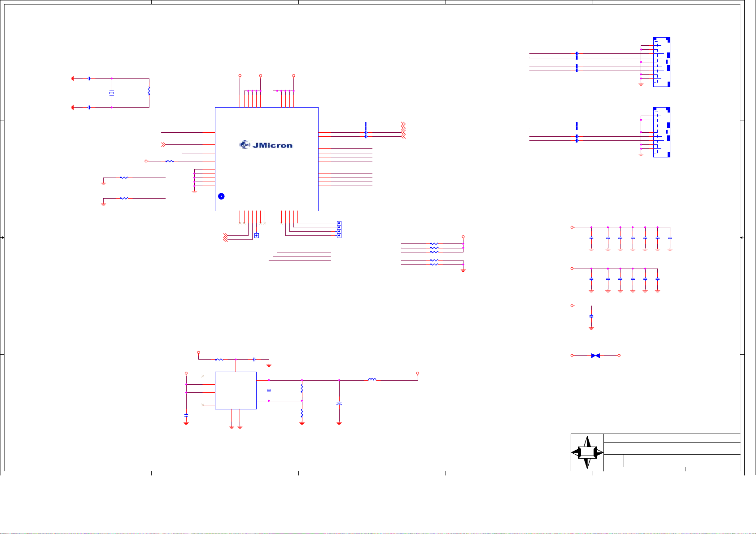
Task: Click the lone decoupling capacitor below the capacitor rows
Action: (591, 317)
